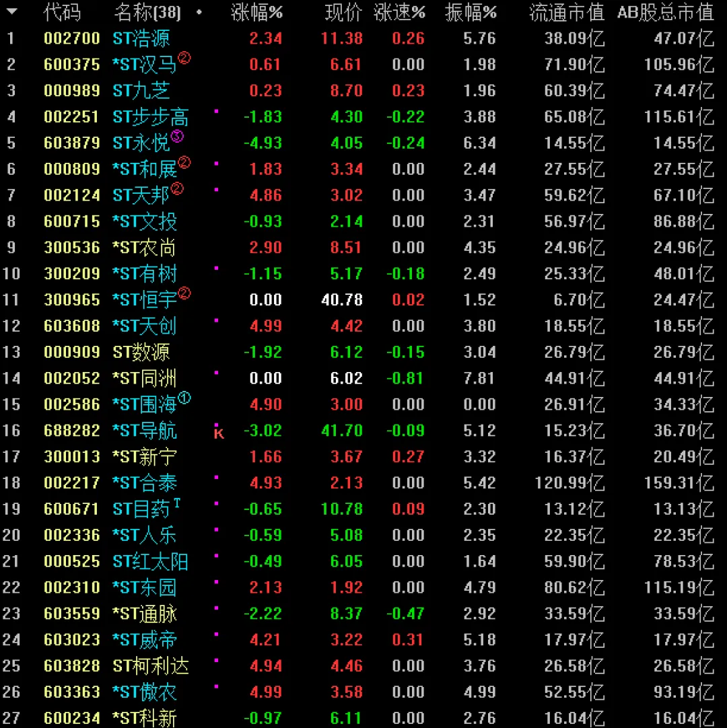Sort by the AB股总市值 column header
Screen dimensions: 727x728
[x=665, y=13]
